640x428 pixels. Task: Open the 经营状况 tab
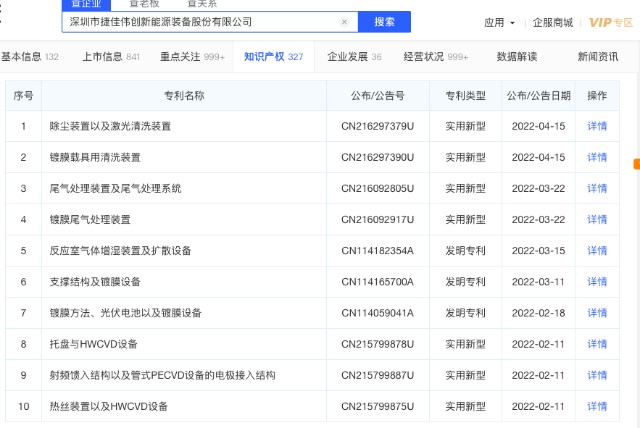[436, 57]
